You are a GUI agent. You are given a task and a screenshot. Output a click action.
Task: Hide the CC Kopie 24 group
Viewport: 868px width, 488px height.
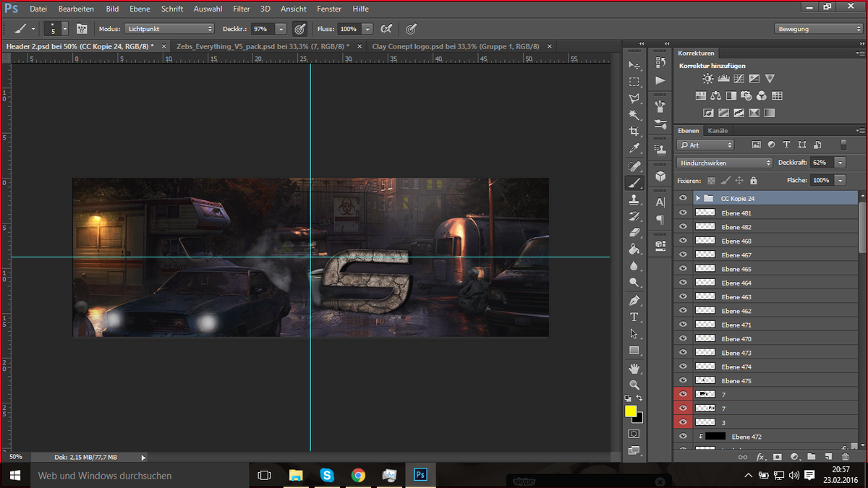click(x=683, y=198)
